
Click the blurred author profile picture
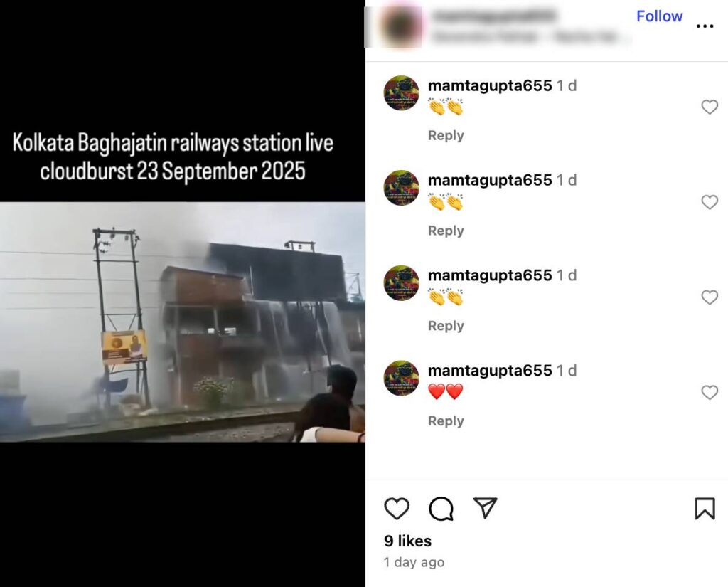(x=400, y=26)
